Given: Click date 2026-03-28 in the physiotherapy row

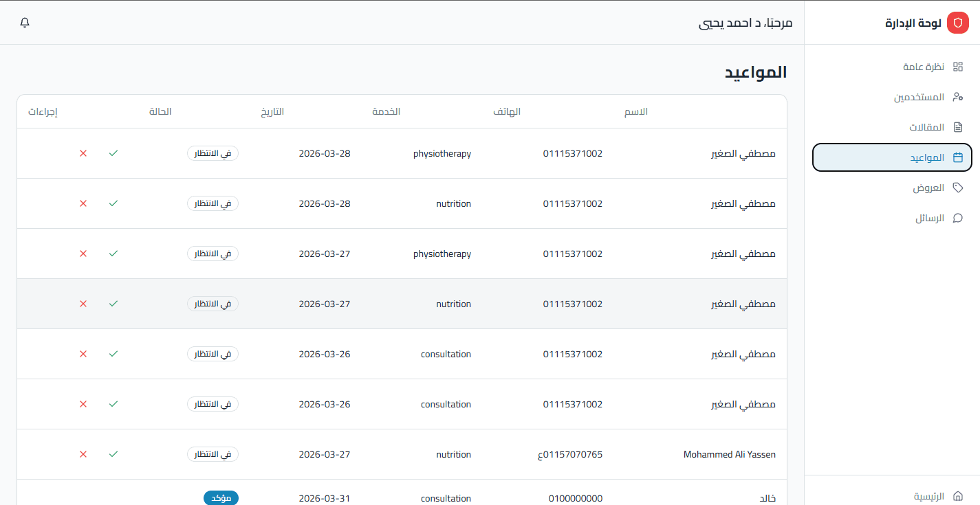Looking at the screenshot, I should point(325,153).
